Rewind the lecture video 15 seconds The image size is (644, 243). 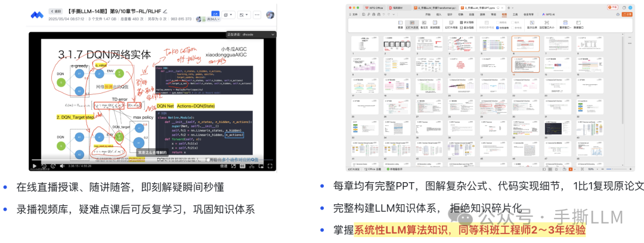[x=44, y=166]
